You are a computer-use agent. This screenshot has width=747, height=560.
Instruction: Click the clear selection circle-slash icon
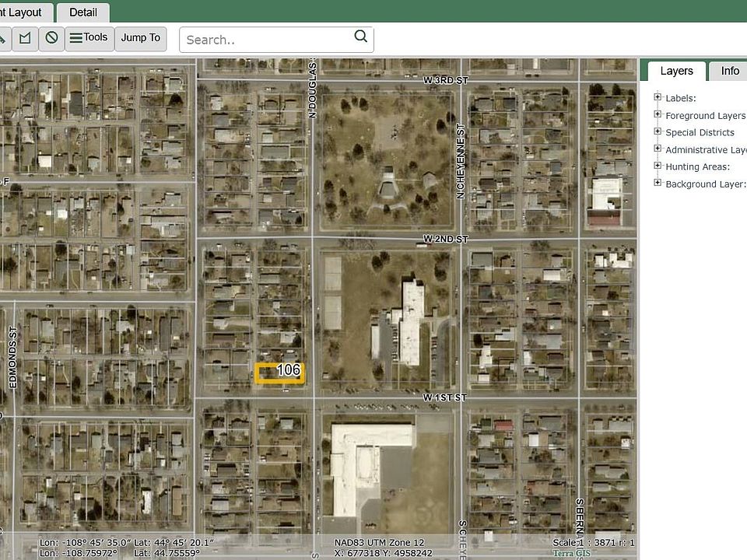[x=51, y=38]
